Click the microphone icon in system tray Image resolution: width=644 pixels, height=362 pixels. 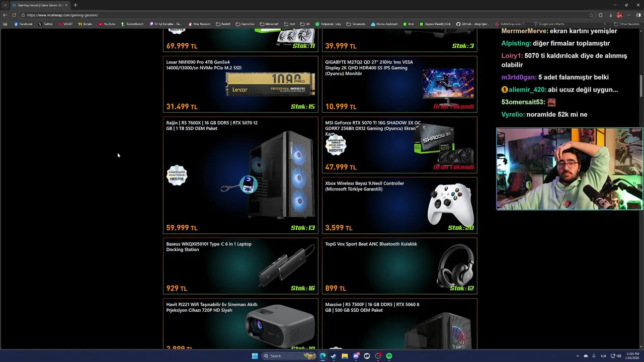pos(594,356)
